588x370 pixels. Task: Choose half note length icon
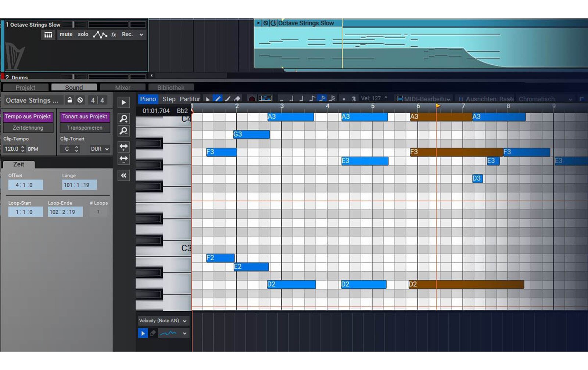(291, 99)
